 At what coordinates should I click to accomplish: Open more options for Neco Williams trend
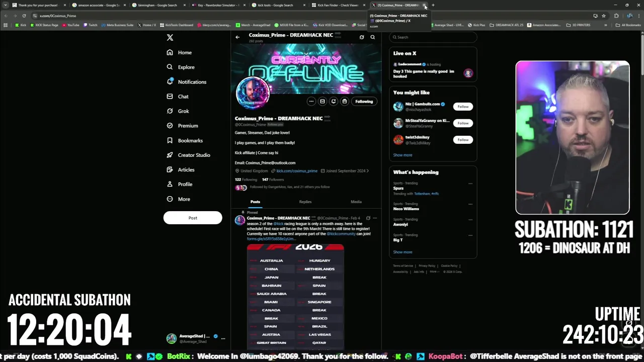pos(470,204)
